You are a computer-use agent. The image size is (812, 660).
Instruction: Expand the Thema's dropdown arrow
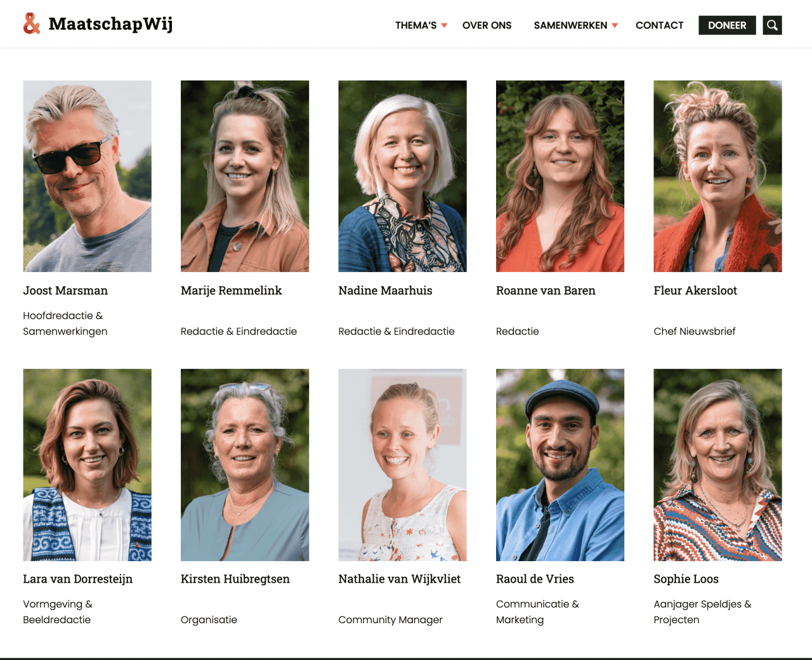(444, 25)
